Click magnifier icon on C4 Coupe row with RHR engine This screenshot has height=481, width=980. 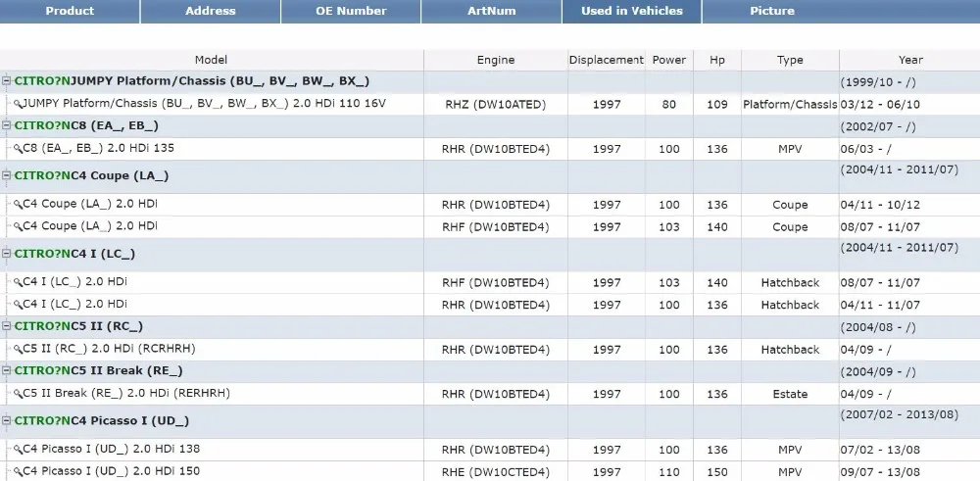(x=18, y=205)
